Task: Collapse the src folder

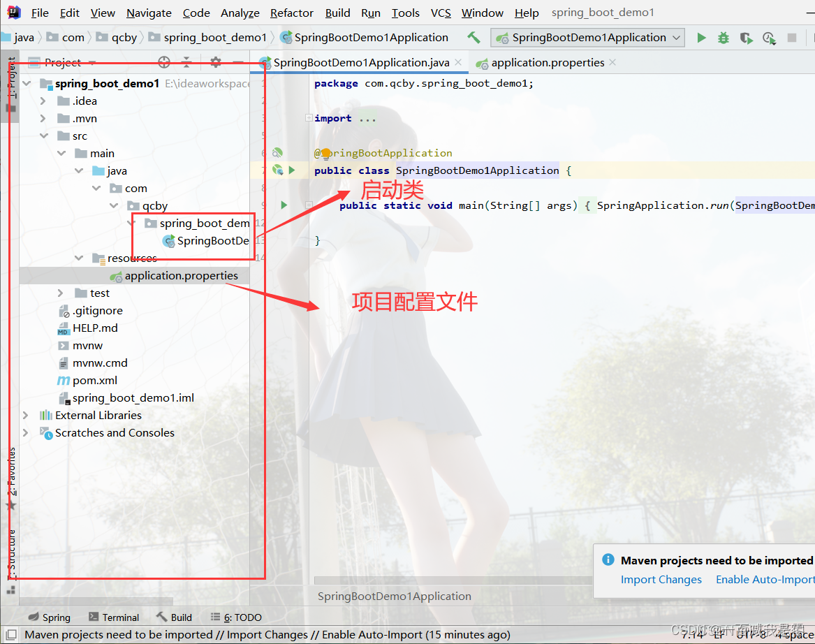Action: click(x=44, y=136)
